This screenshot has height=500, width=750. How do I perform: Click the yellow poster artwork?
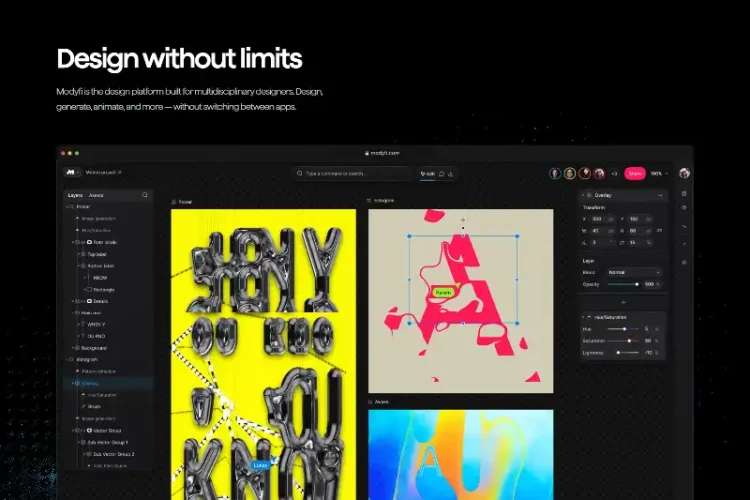tap(263, 354)
